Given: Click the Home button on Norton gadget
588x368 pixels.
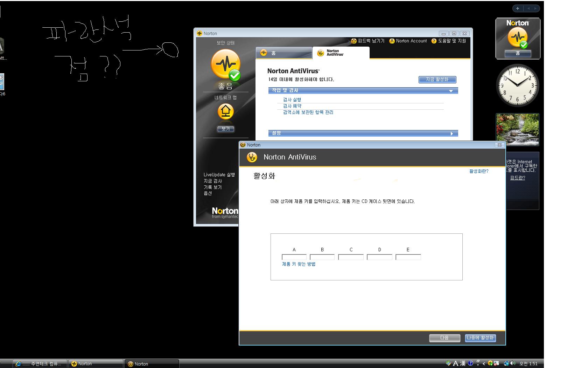Looking at the screenshot, I should [x=518, y=53].
